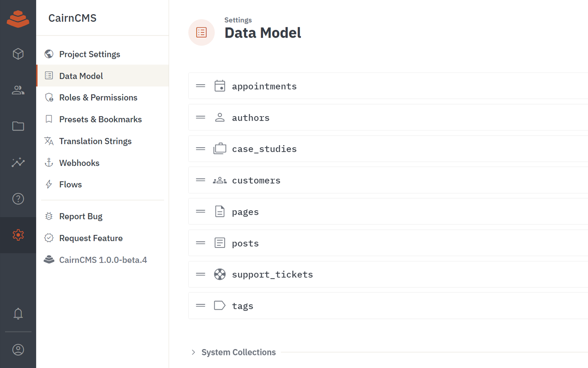Open the user profile avatar icon
The width and height of the screenshot is (588, 368).
(x=18, y=350)
